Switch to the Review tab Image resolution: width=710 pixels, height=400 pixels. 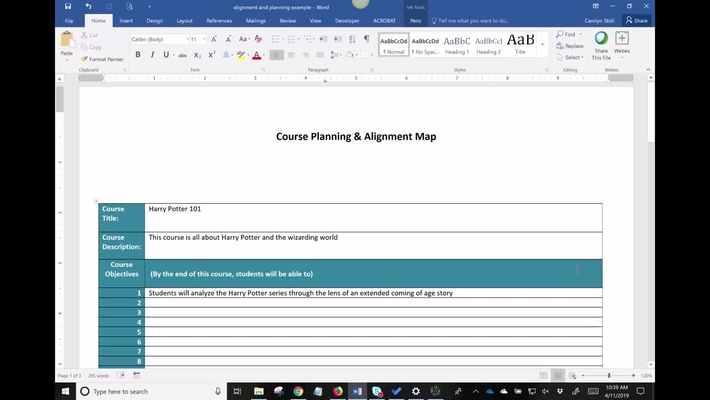point(288,20)
